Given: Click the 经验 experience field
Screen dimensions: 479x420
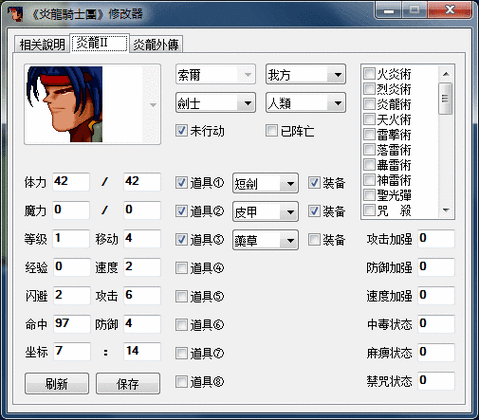Looking at the screenshot, I should 71,267.
